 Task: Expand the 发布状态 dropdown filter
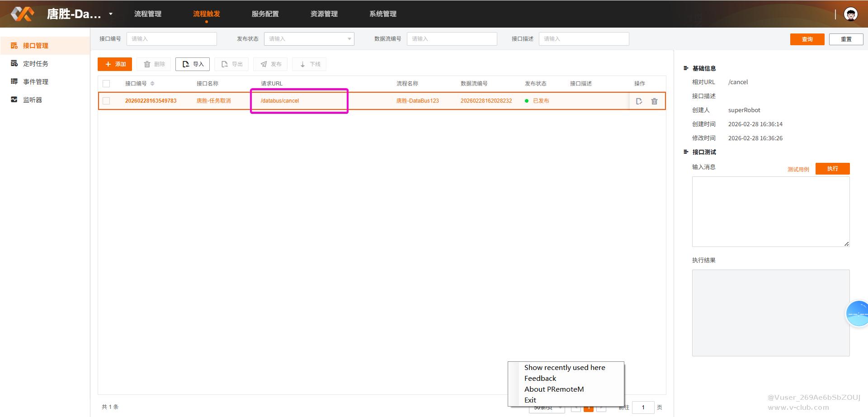(309, 39)
